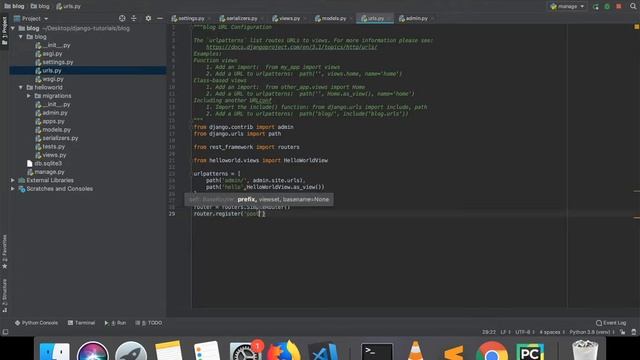The width and height of the screenshot is (640, 360).
Task: Open Firefox from the dock
Action: (x=283, y=351)
